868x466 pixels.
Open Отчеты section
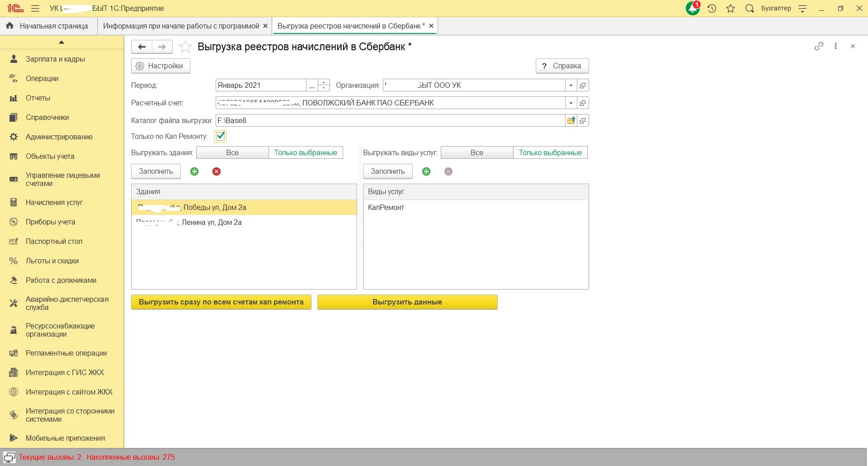coord(38,98)
